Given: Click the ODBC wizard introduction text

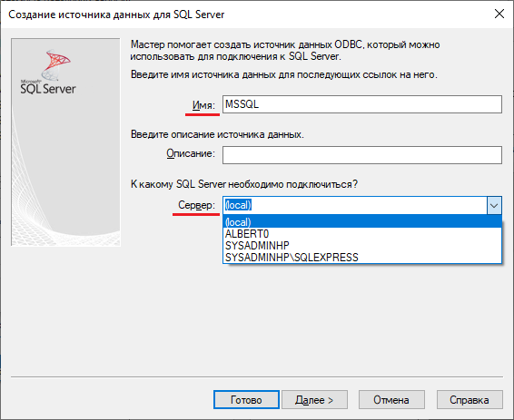Looking at the screenshot, I should click(x=285, y=51).
